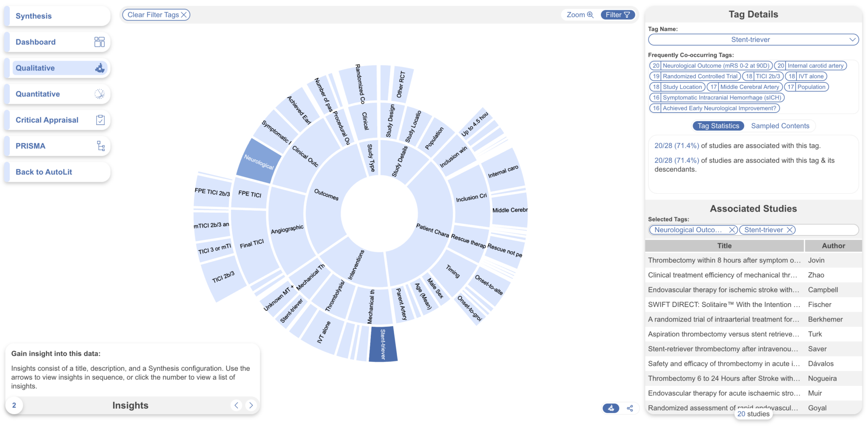Viewport: 868px width, 426px height.
Task: Click the Clear Filter Tags button
Action: click(x=156, y=14)
